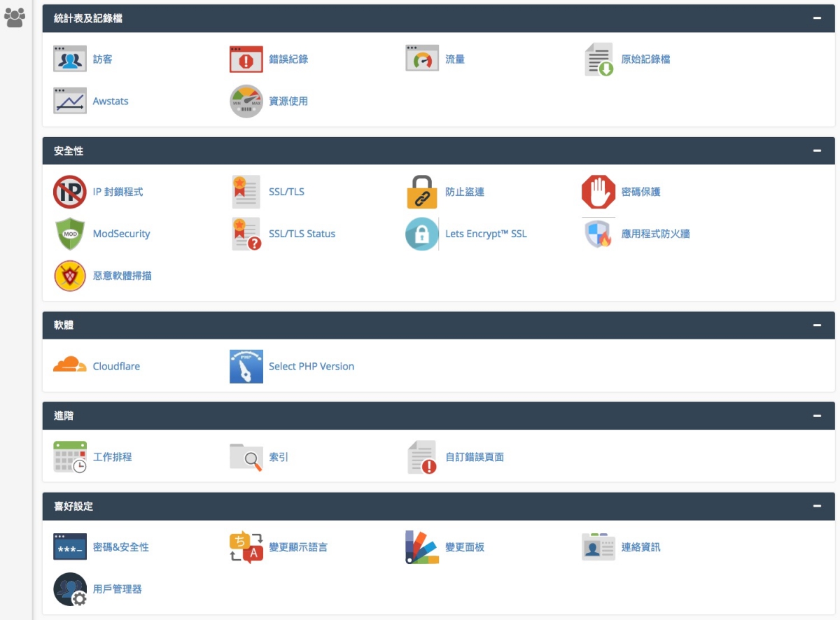
Task: Open the SSL/TLS Status link
Action: point(302,234)
